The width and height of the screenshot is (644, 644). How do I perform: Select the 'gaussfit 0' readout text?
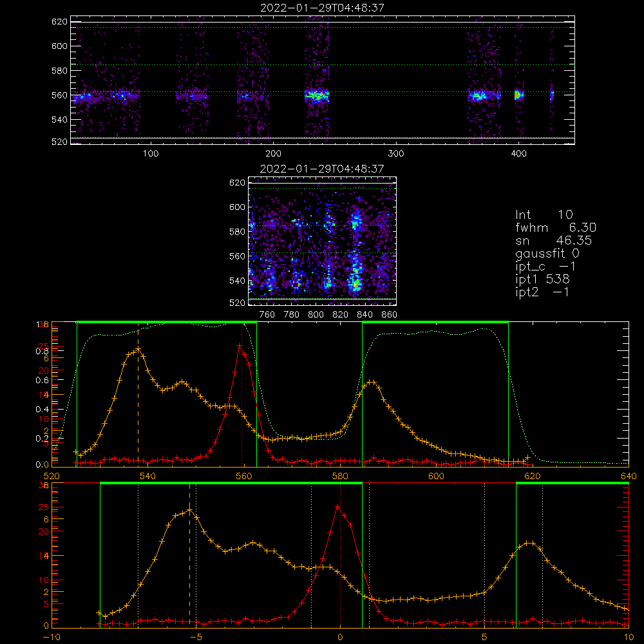tap(547, 253)
